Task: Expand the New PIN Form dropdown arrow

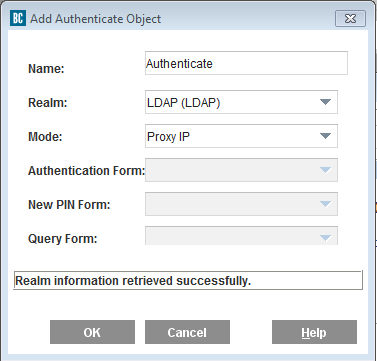Action: 325,204
